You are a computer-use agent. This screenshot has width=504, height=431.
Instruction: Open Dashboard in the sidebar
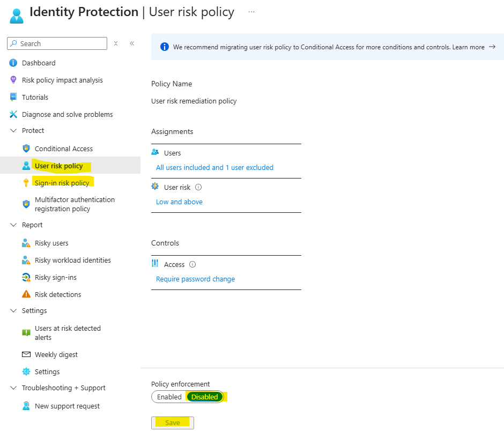(x=39, y=63)
